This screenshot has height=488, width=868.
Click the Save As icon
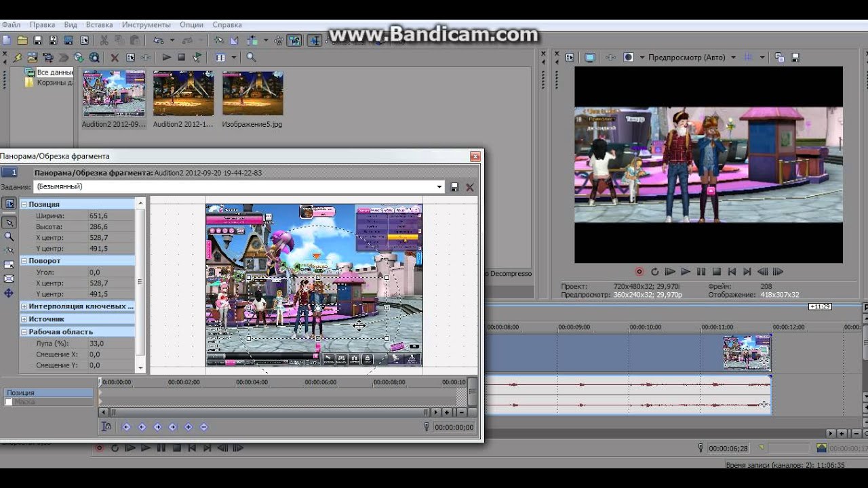tap(53, 40)
